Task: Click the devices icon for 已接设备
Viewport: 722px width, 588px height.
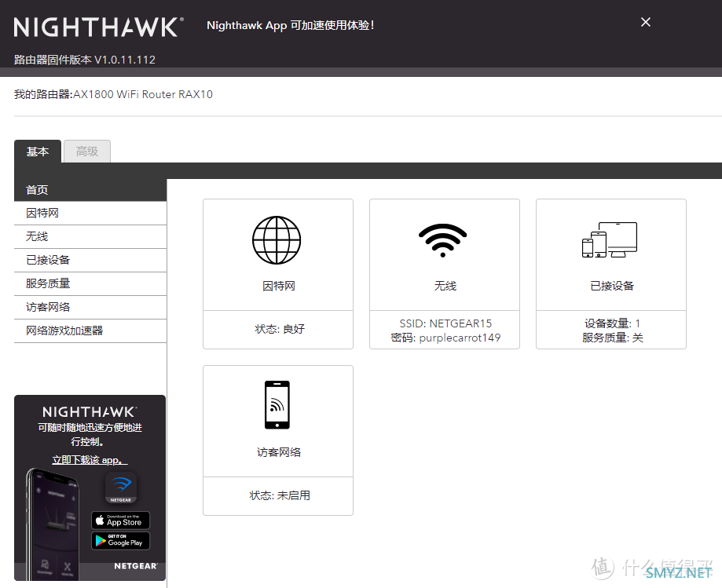Action: coord(610,239)
